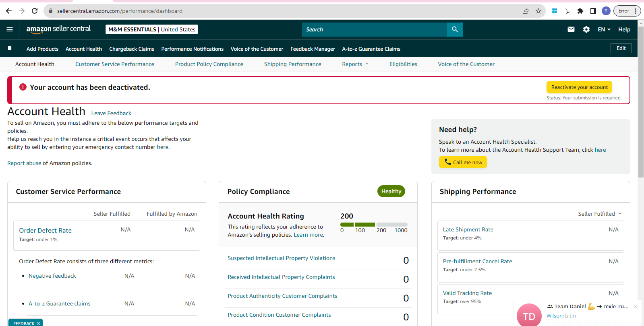Viewport: 644px width, 326px height.
Task: Click the site lock icon in address bar
Action: tap(51, 11)
